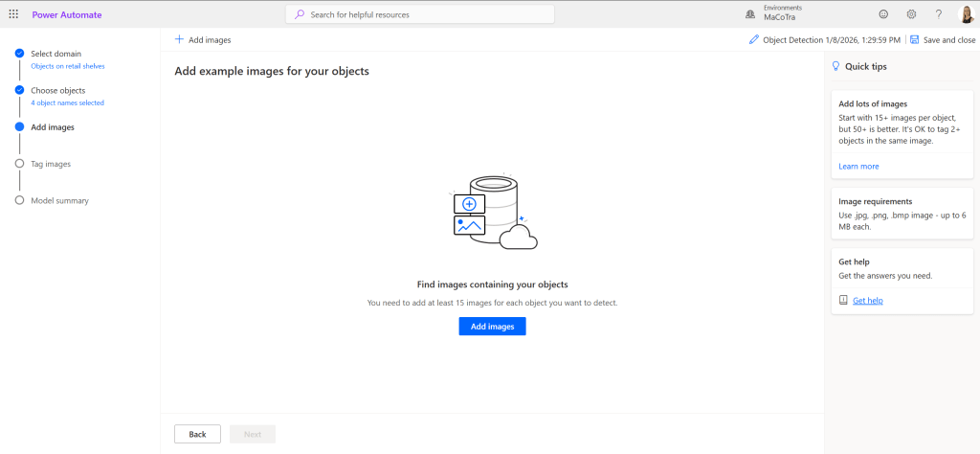Open the app launcher waffle icon

13,14
